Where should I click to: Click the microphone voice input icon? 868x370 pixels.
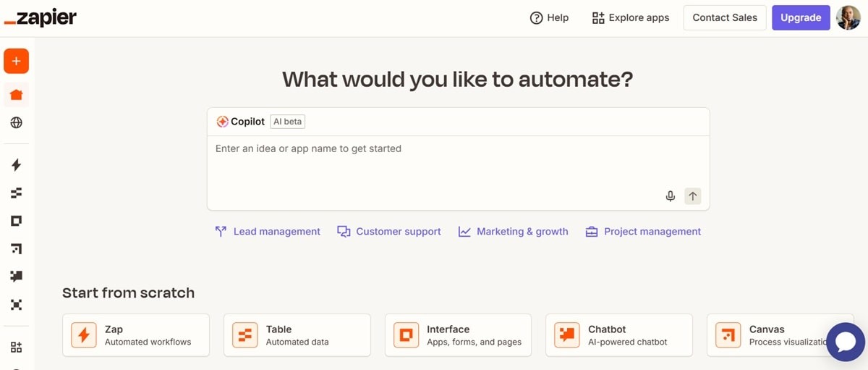coord(671,196)
